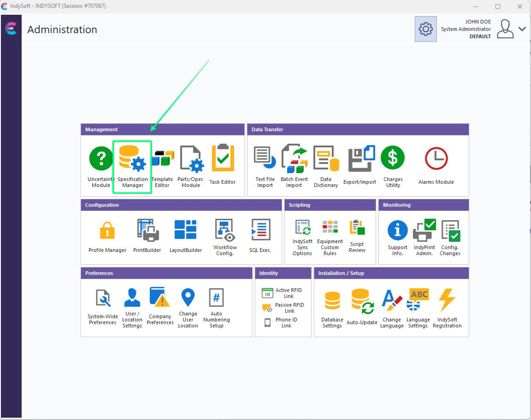Click the settings gear button in header

point(425,29)
